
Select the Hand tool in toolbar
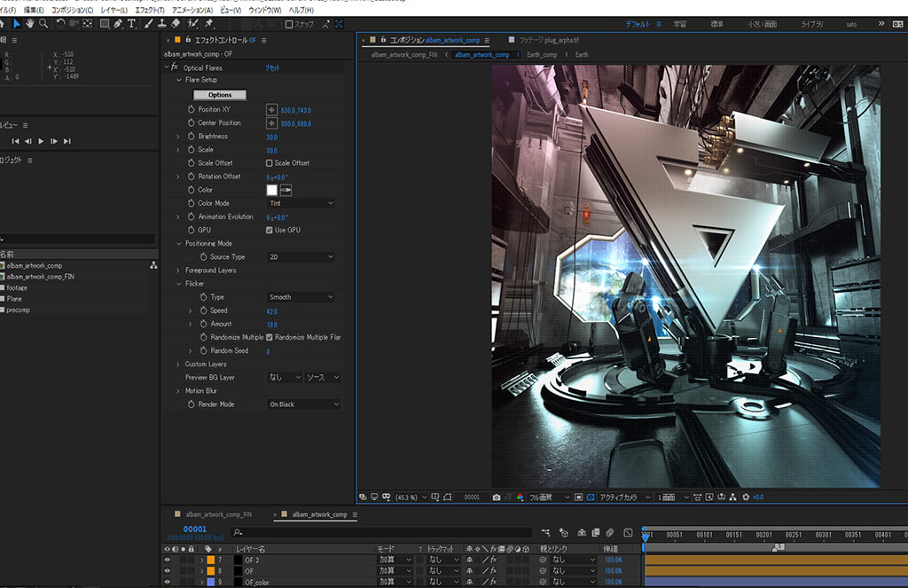click(x=30, y=23)
